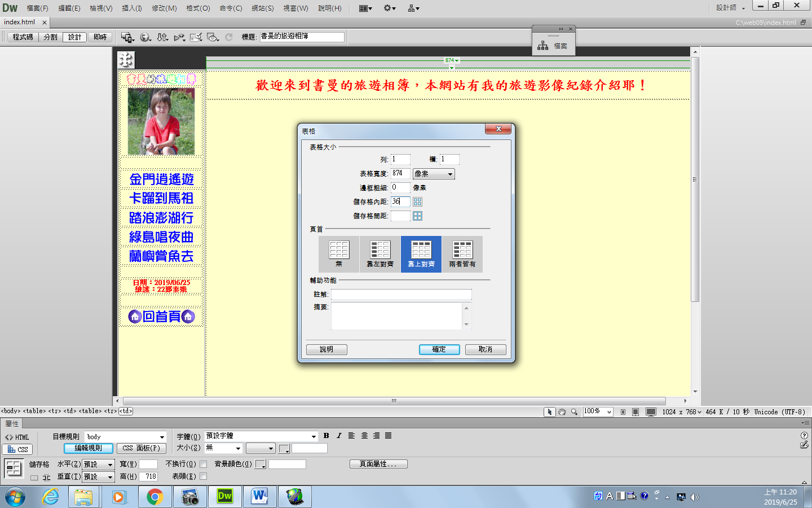
Task: Open the multiscreen preview icon in toolbar
Action: 127,37
